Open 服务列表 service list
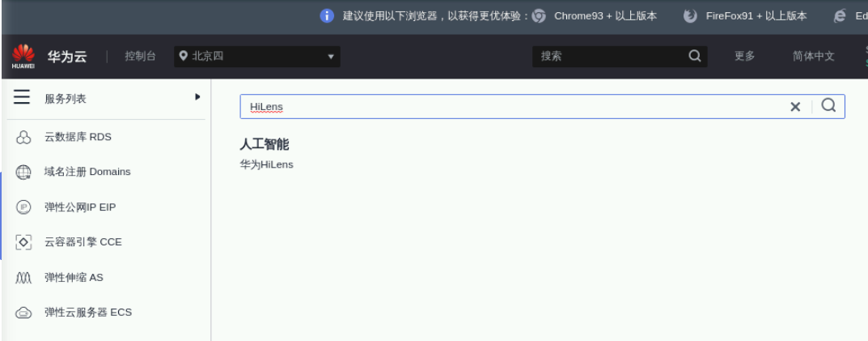This screenshot has height=341, width=868. tap(66, 99)
